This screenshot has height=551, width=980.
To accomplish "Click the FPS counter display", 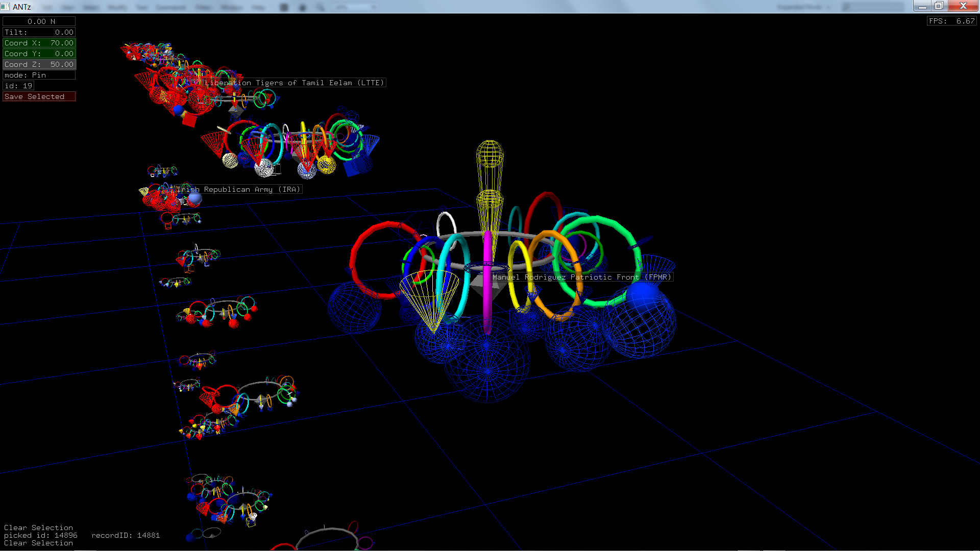I will 951,21.
